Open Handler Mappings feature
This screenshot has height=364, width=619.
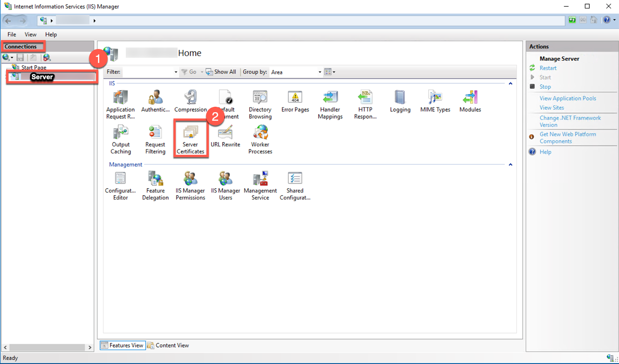[330, 104]
